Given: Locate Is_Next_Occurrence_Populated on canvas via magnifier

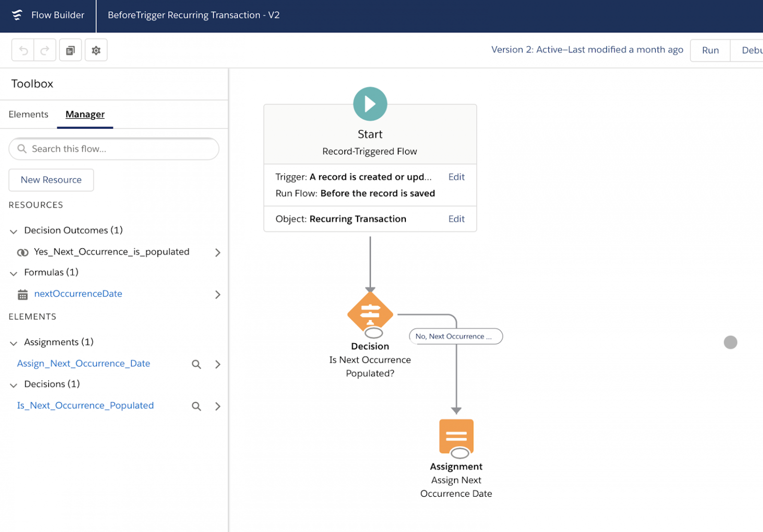Looking at the screenshot, I should (x=197, y=406).
